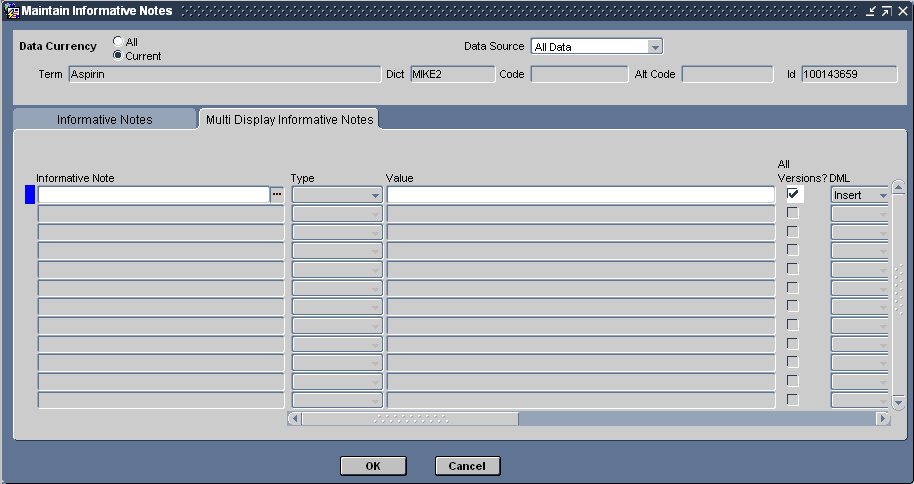
Task: Maximize the Maintain Informative Notes window
Action: [887, 11]
